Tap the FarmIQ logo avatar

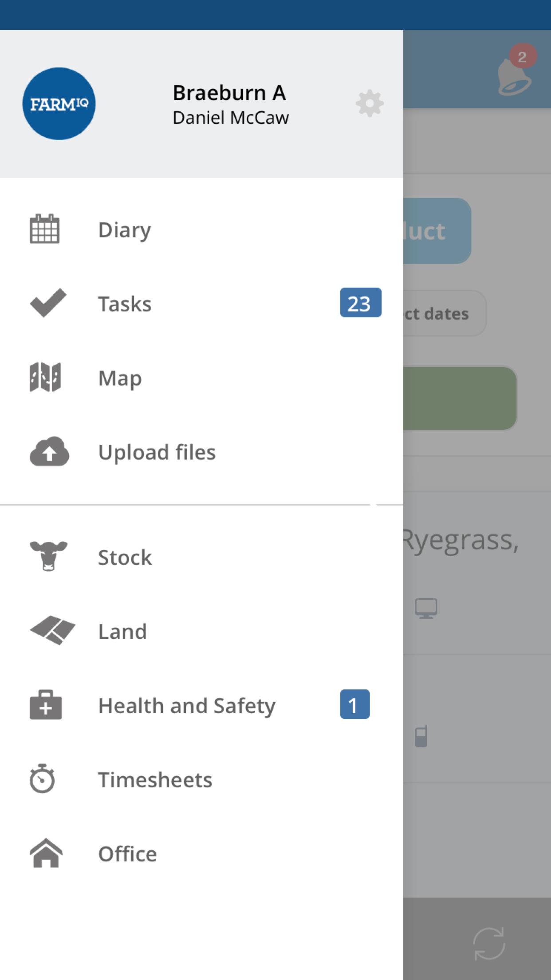[59, 104]
